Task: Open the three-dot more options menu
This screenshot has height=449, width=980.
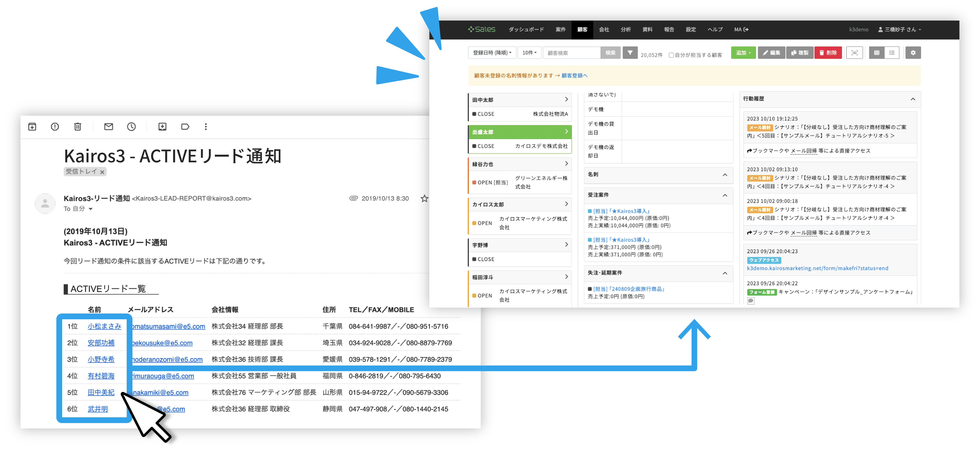Action: [x=206, y=127]
